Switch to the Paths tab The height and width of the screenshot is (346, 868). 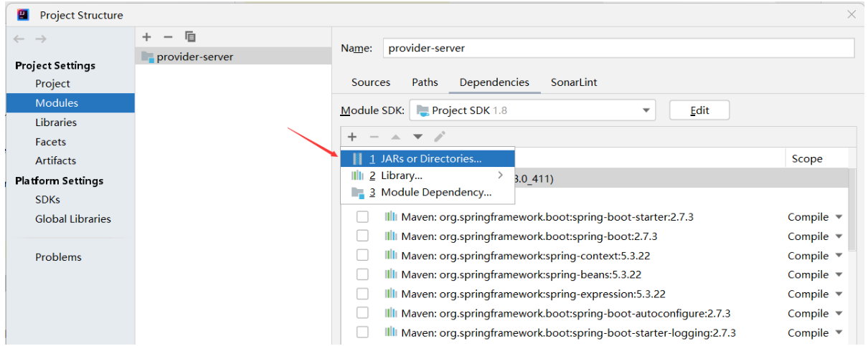(x=425, y=82)
